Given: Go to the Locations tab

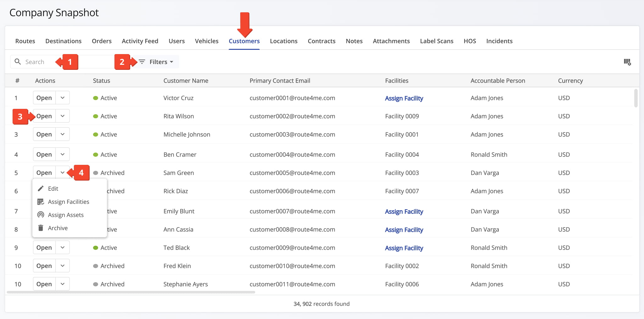Looking at the screenshot, I should [284, 41].
